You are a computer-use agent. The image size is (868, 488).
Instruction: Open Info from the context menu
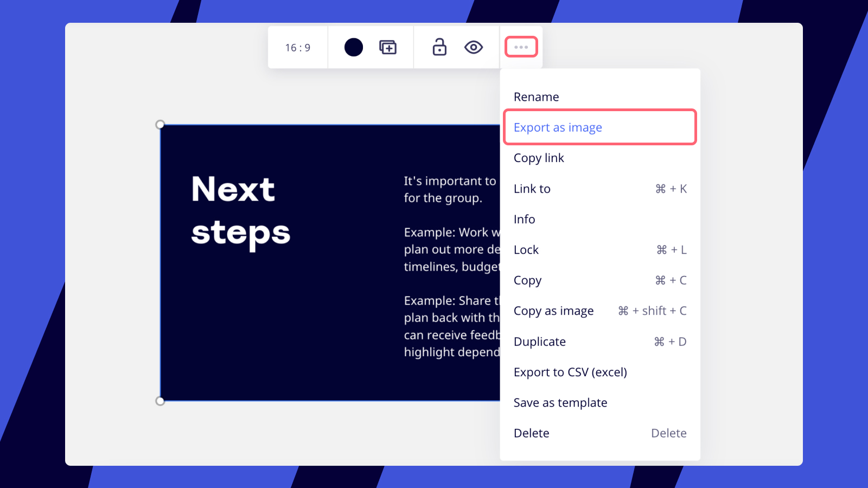[x=524, y=219]
